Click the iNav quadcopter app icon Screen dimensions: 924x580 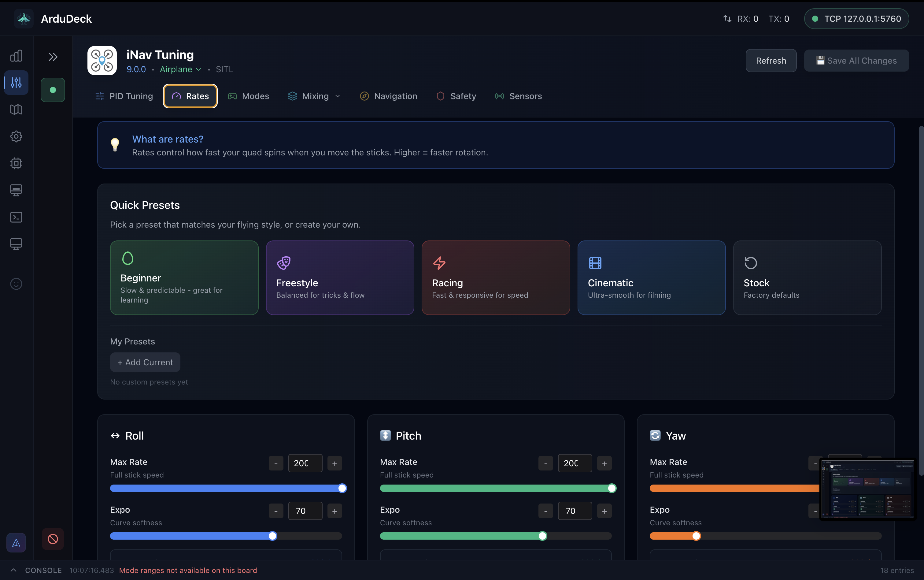coord(102,61)
